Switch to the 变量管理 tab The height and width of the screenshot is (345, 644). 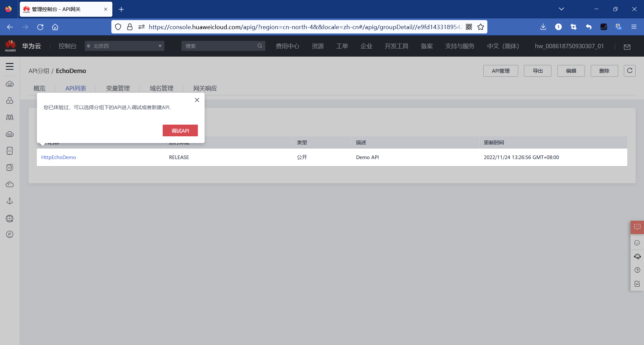(x=118, y=88)
